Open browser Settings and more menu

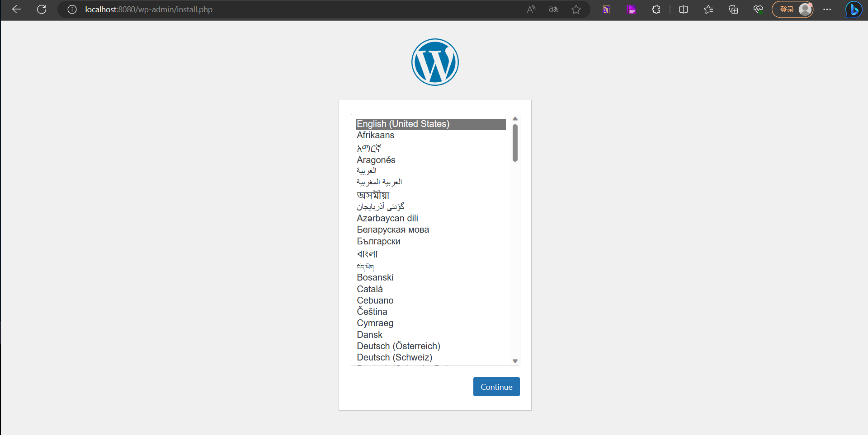point(827,9)
